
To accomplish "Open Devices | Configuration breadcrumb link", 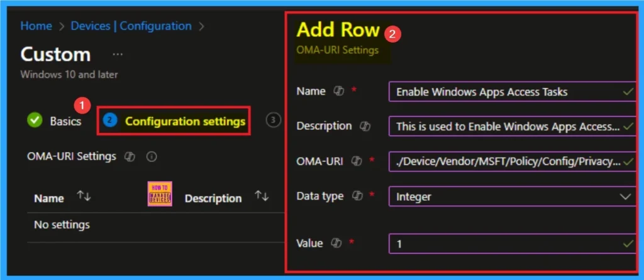I will (x=131, y=26).
